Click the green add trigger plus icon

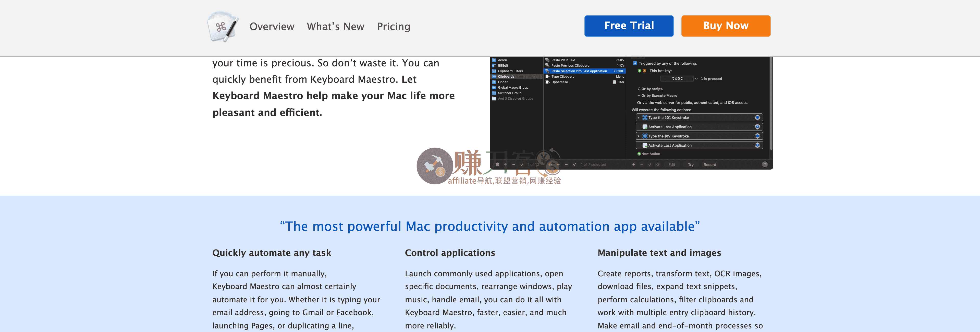tap(639, 71)
